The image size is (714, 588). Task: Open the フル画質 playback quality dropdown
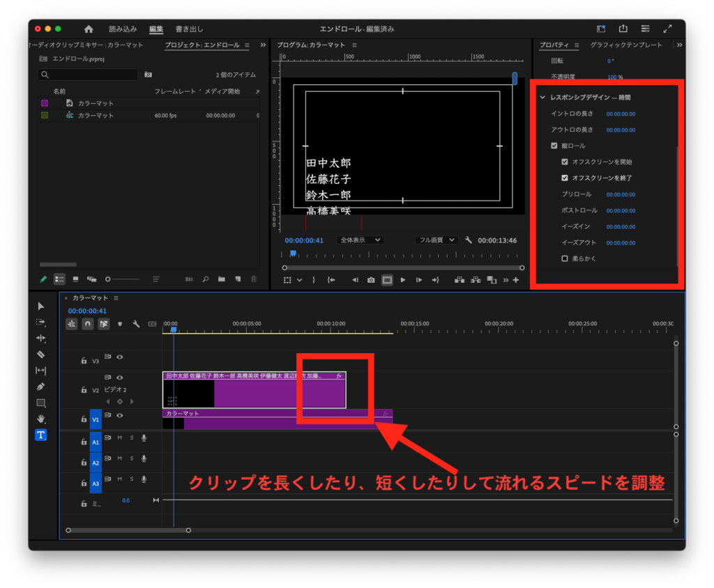point(436,240)
